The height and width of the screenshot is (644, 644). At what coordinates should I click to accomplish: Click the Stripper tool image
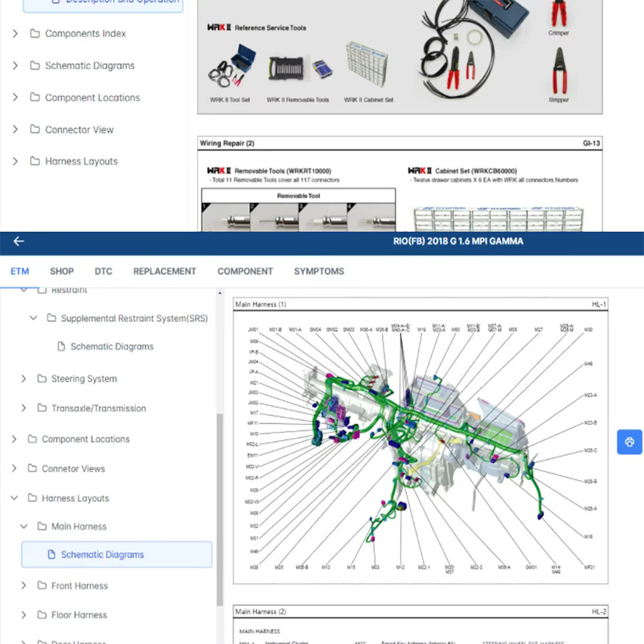pos(559,71)
